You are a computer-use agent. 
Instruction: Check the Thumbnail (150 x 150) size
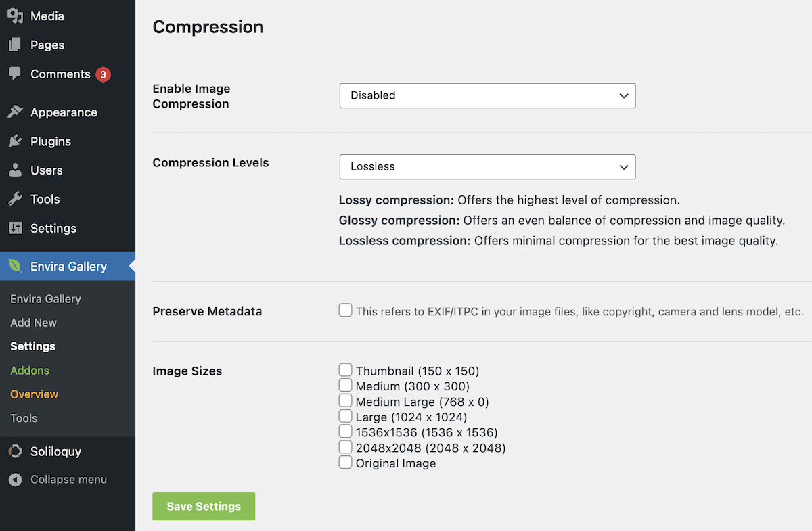tap(346, 370)
